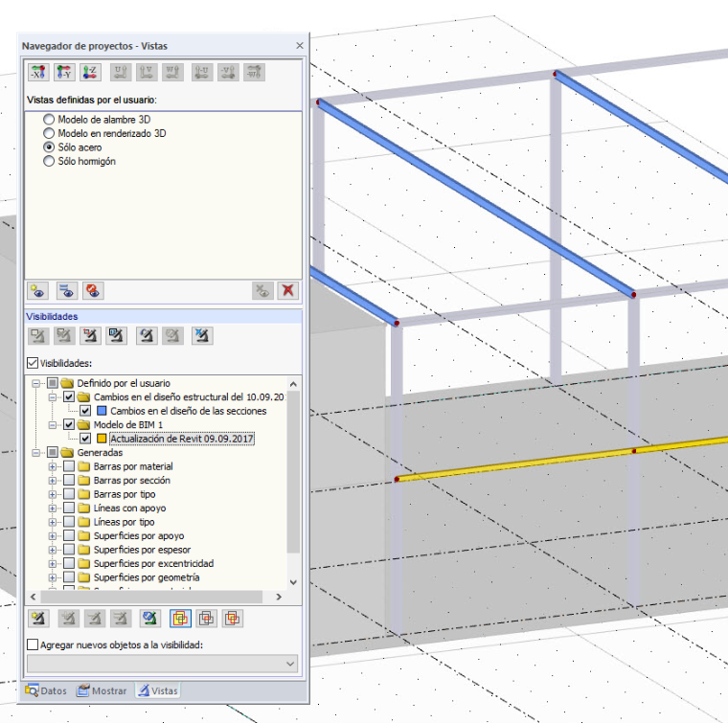
Task: Check Barras por material checkbox
Action: (x=69, y=466)
